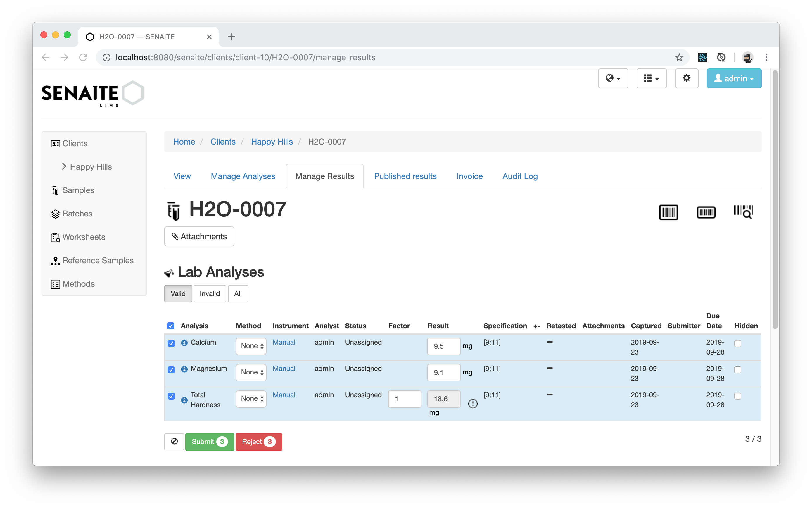Check the Hidden box for Calcium
812x509 pixels.
tap(737, 343)
